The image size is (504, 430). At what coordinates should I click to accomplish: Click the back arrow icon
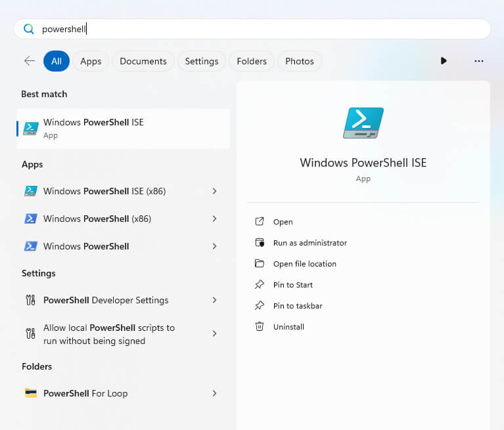pyautogui.click(x=30, y=61)
